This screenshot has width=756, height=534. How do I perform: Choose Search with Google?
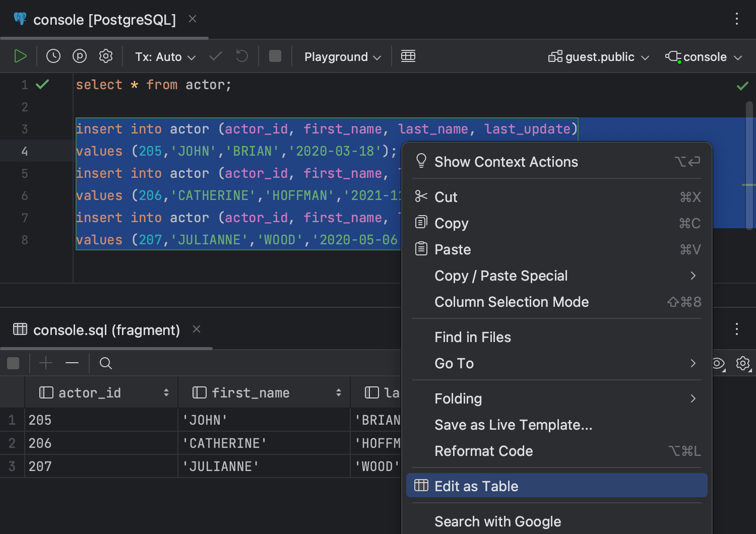pyautogui.click(x=497, y=521)
